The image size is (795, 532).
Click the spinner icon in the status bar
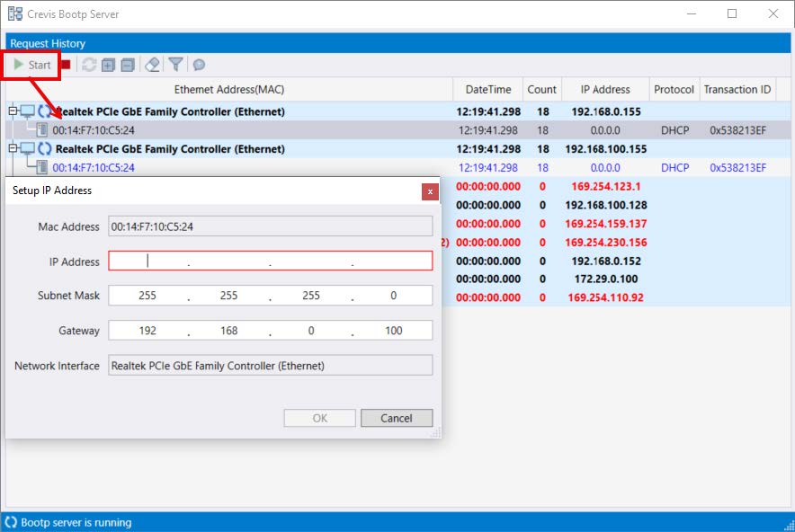pos(11,522)
